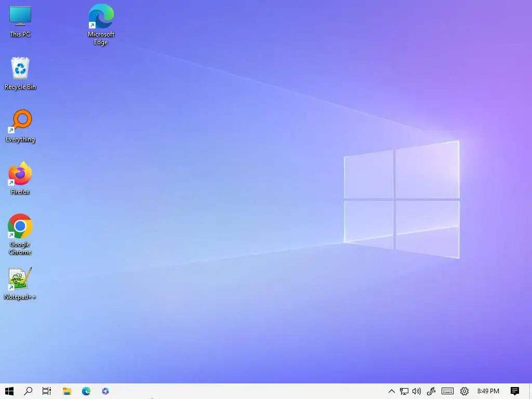Select the Microsoft Edge desktop shortcut
Screen dimensions: 532x399
101,24
